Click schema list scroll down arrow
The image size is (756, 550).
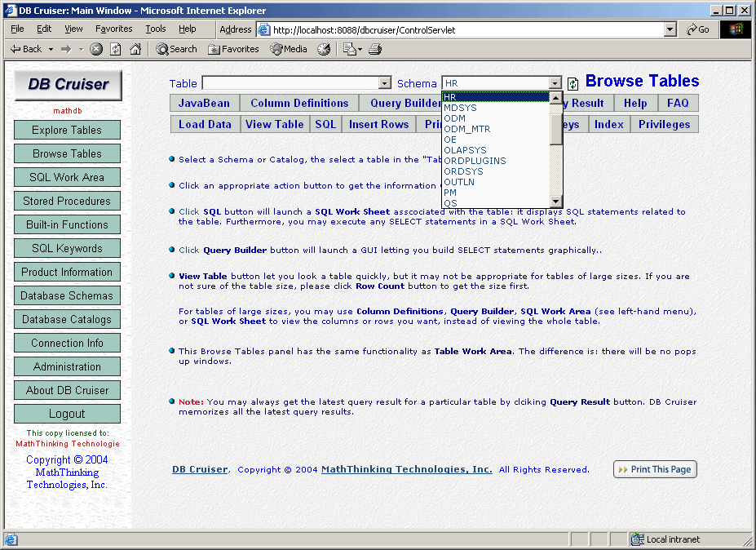pos(556,202)
